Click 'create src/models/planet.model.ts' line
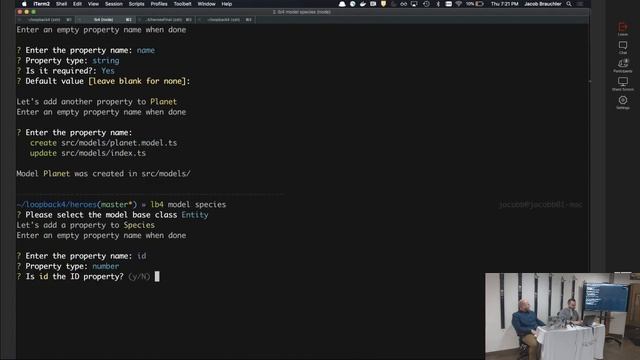 103,143
